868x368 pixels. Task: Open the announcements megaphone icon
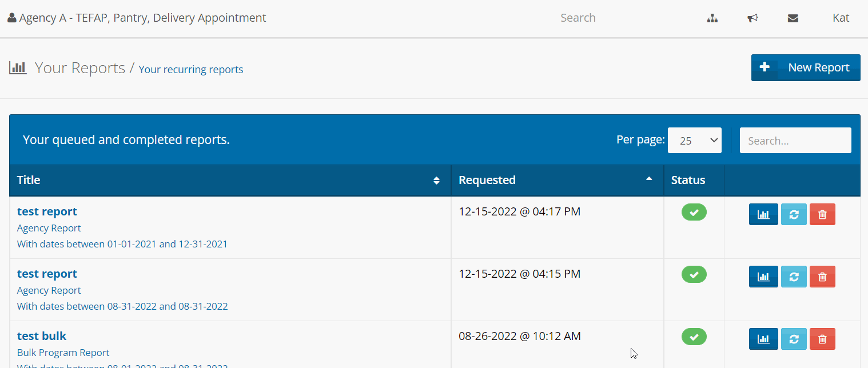(x=752, y=18)
